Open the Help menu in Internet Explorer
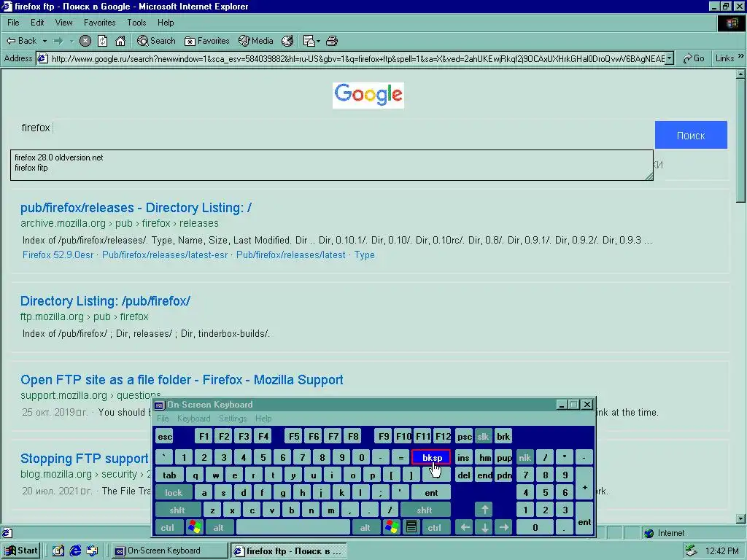The height and width of the screenshot is (560, 747). [166, 23]
